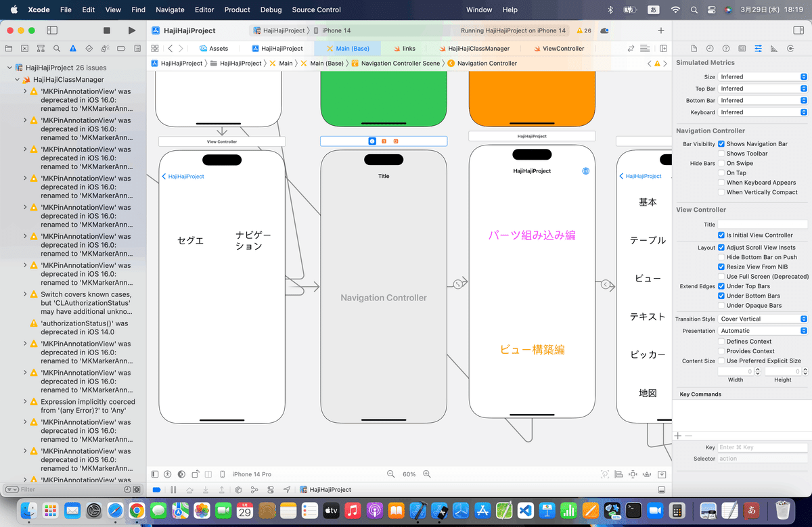Select the issue navigator warning icon

coord(72,49)
